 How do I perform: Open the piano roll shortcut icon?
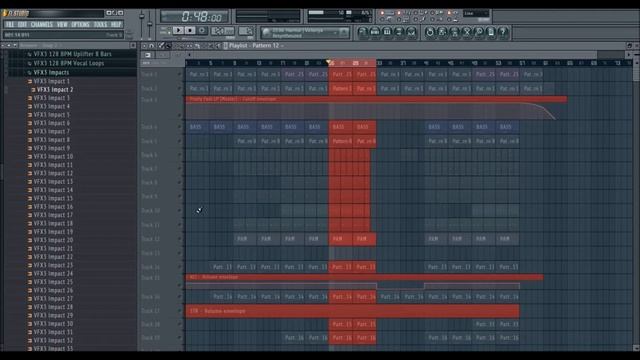tap(387, 32)
